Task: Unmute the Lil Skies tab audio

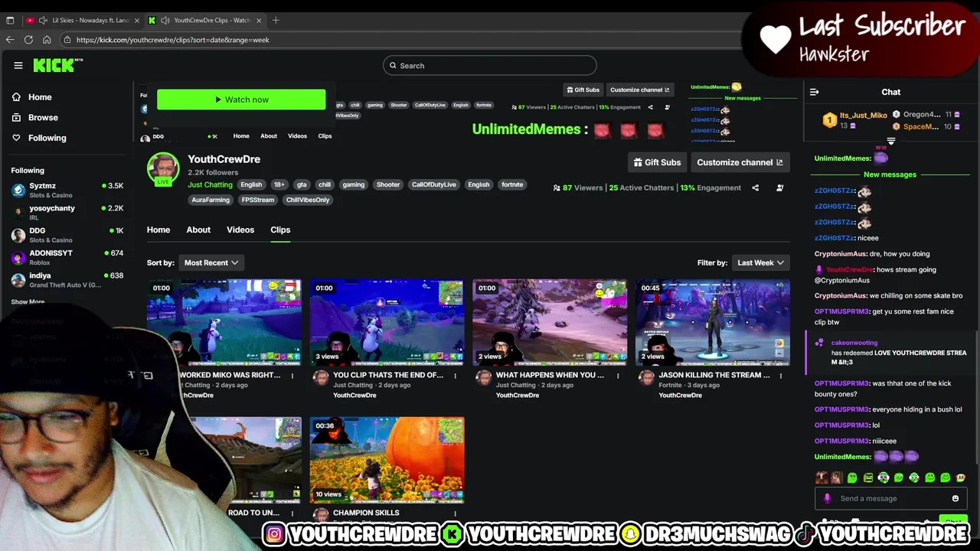Action: point(44,21)
